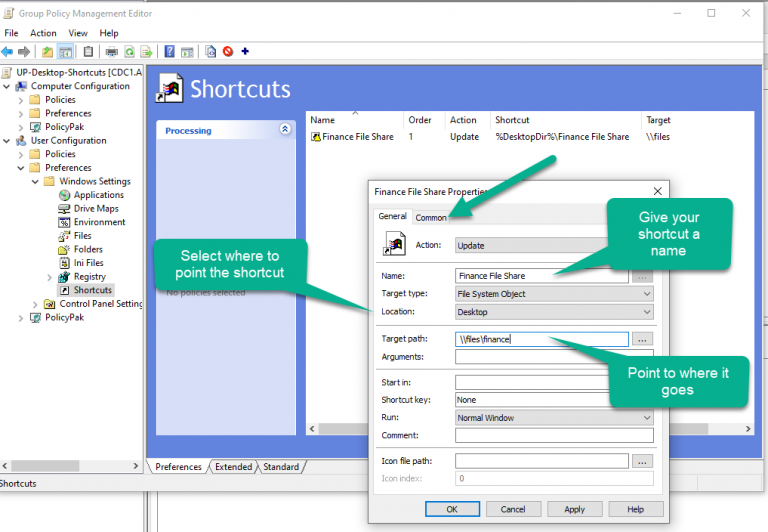Click the Apply button
The width and height of the screenshot is (768, 532).
coord(575,509)
